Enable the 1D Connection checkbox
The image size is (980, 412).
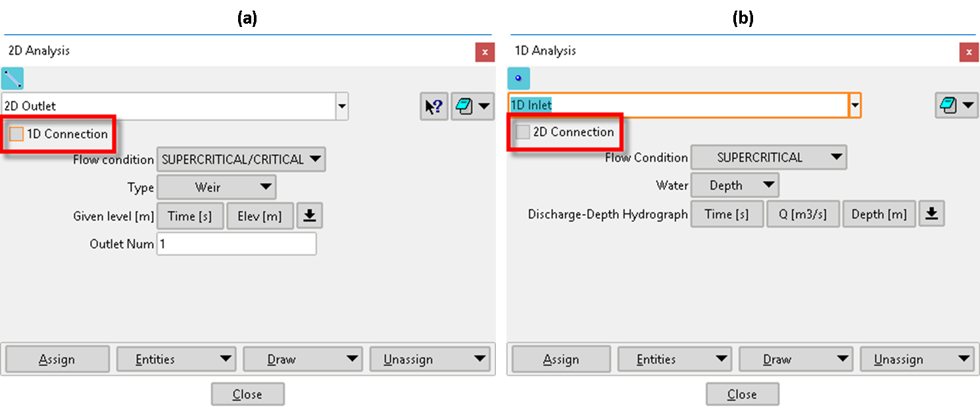(16, 134)
